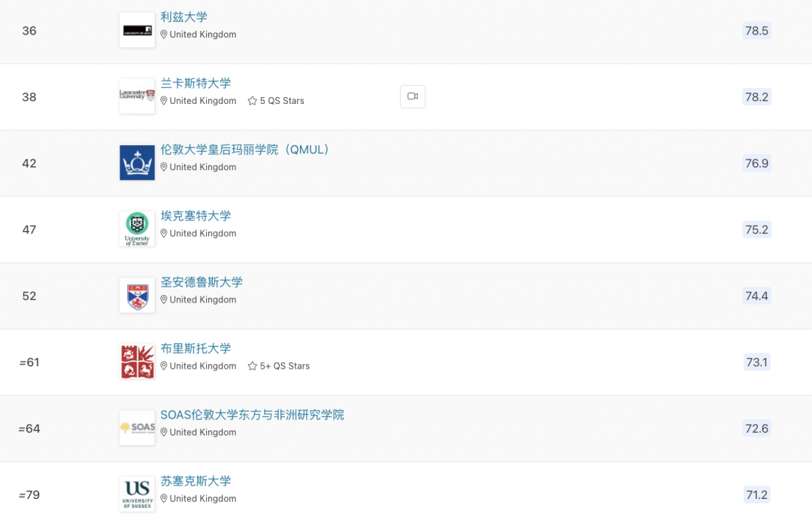Screen dimensions: 812x526
Task: Click the location pin icon under 埃克塞特大学
Action: coord(164,234)
